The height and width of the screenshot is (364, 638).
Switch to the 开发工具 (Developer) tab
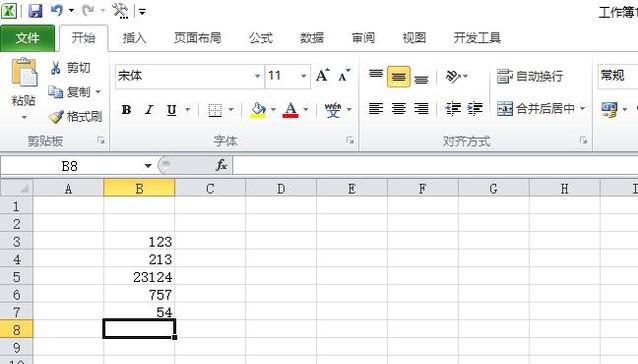(x=477, y=38)
